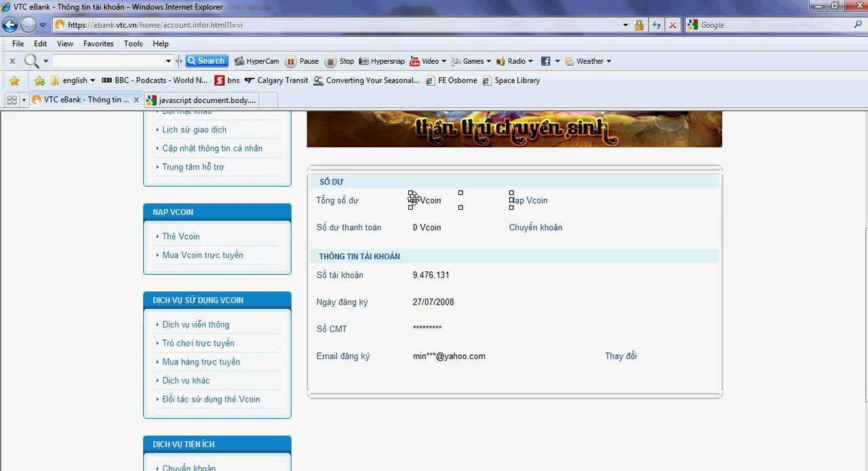
Task: Click Thẻ Vcoin in Nạp Vcoin panel
Action: click(181, 236)
